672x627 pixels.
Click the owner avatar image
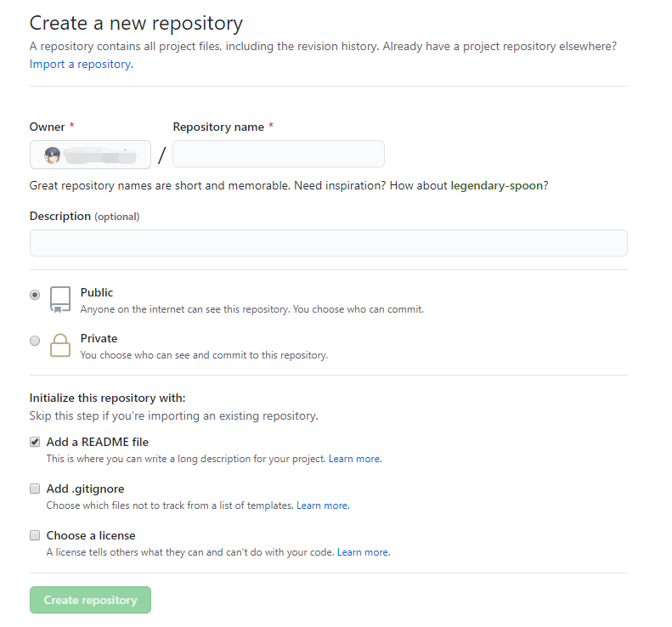tap(53, 155)
